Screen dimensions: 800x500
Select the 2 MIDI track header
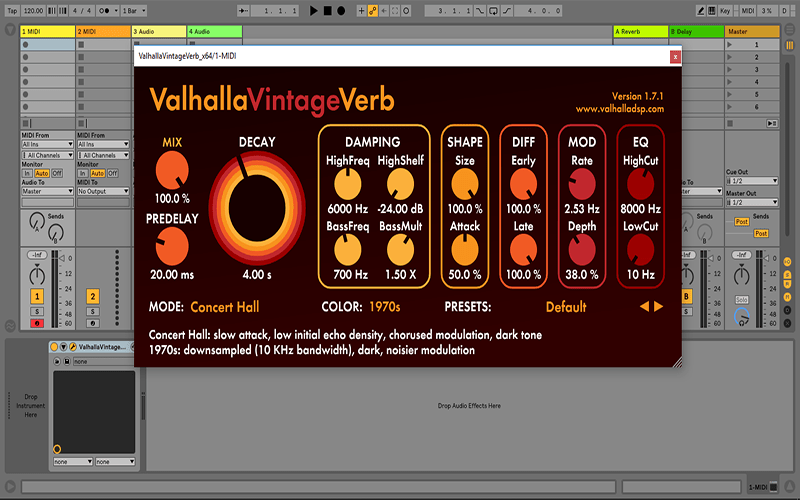pyautogui.click(x=103, y=31)
